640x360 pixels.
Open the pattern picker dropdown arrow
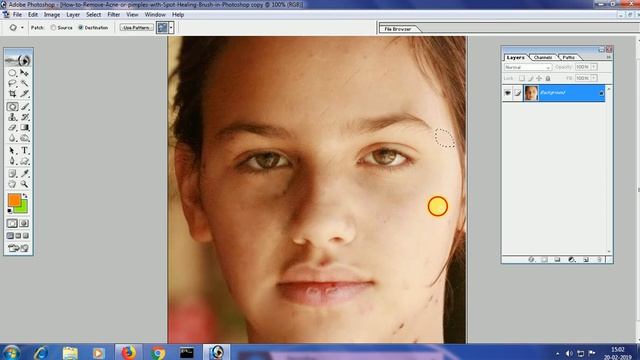[171, 28]
